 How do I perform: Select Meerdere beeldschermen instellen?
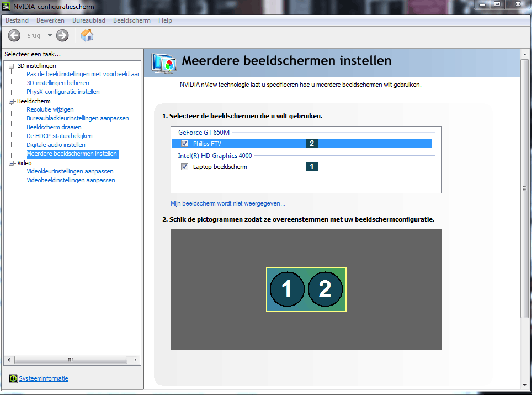73,154
